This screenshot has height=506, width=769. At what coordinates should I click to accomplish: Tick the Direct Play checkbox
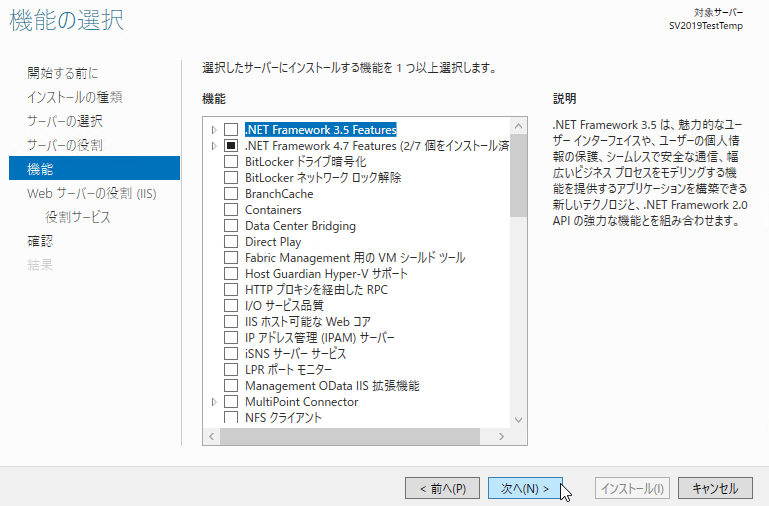pyautogui.click(x=231, y=242)
